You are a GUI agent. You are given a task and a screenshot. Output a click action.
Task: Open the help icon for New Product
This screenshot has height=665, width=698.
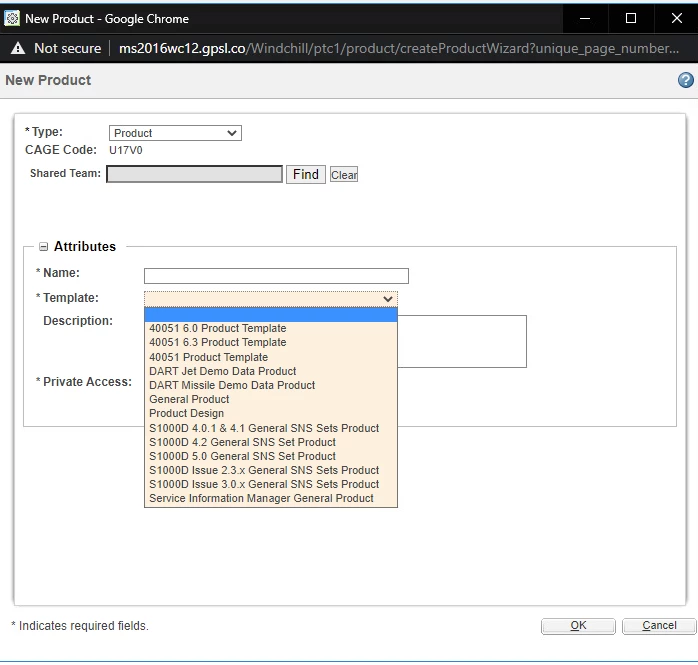[686, 80]
